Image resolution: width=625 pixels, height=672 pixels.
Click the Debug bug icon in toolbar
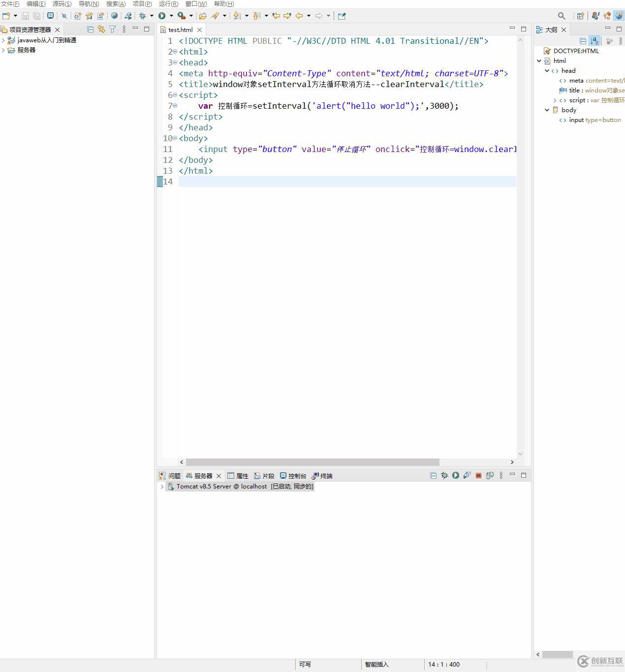coord(143,16)
